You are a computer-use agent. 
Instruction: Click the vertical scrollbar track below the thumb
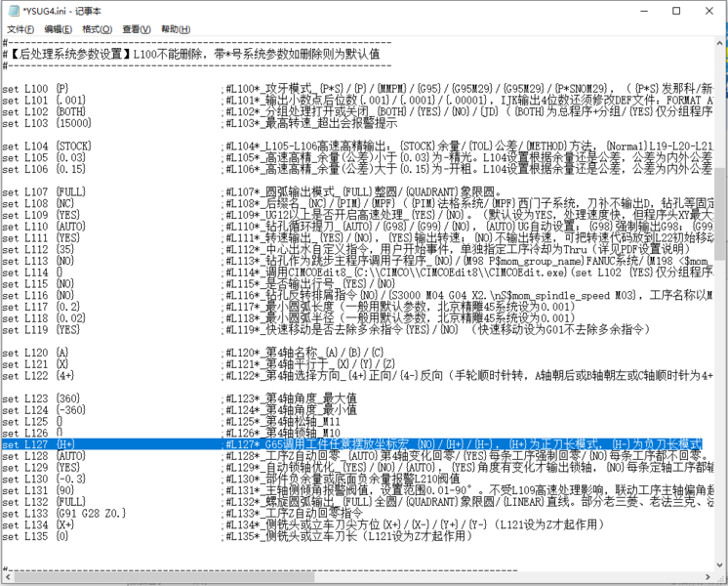click(720, 410)
